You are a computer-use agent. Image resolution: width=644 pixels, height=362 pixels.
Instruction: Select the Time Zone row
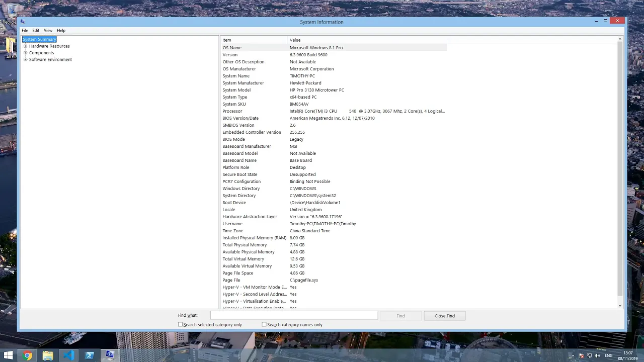pos(334,231)
